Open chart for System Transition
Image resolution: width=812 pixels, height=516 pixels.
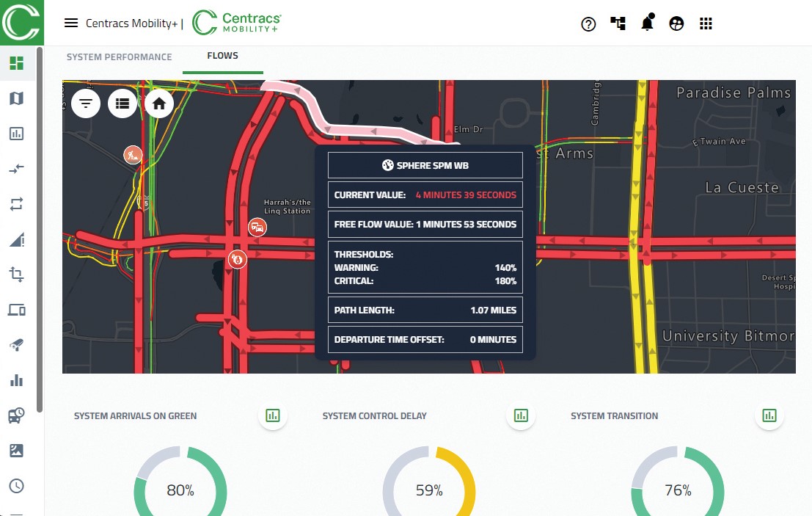769,415
